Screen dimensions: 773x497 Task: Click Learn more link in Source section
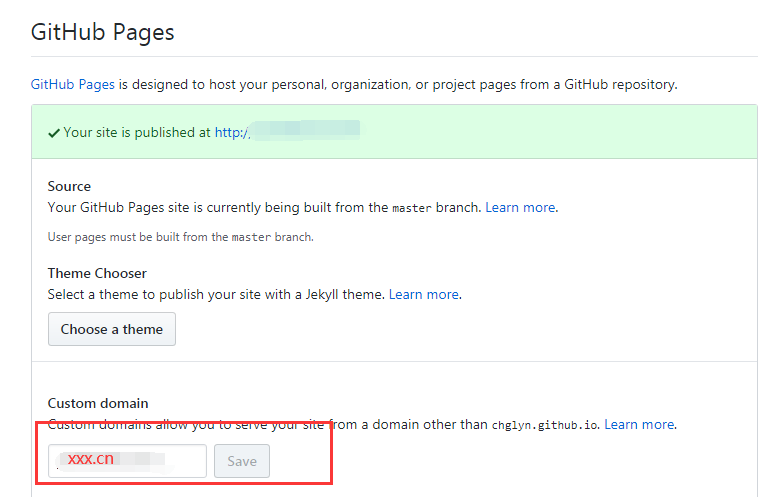pos(521,208)
